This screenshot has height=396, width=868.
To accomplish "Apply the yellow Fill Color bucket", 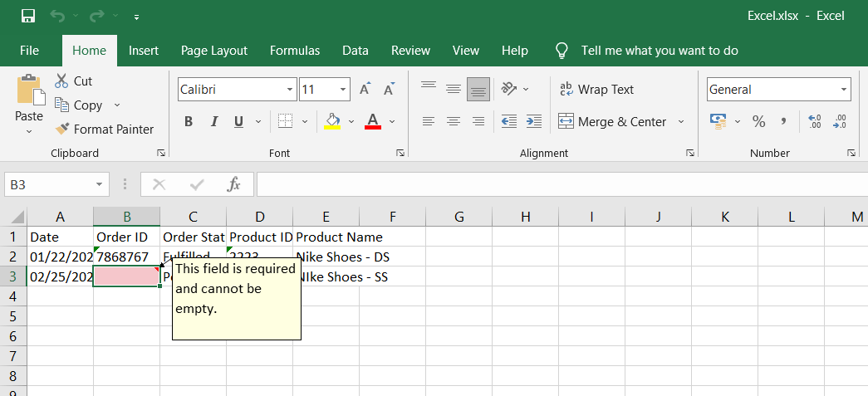I will click(x=332, y=121).
